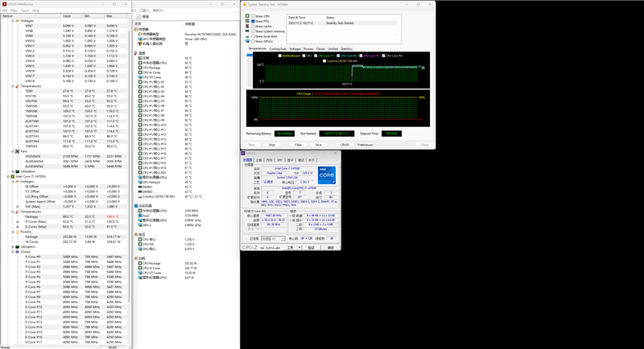
Task: Collapse the Clocks node in HWMonitor
Action: (13, 252)
